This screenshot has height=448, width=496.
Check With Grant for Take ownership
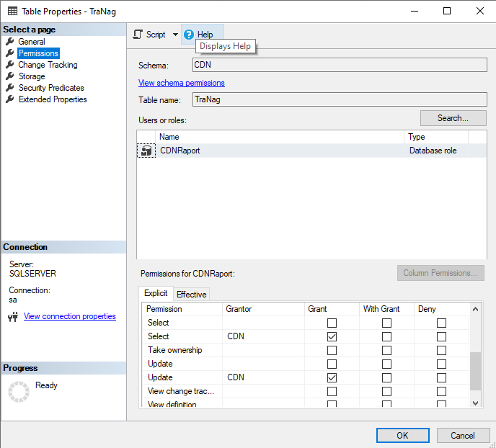click(386, 350)
